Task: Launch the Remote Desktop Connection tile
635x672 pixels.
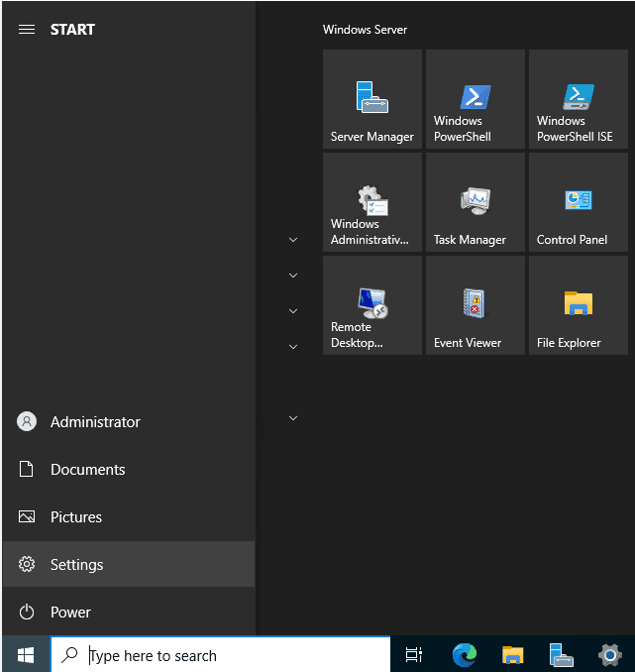Action: pos(372,305)
